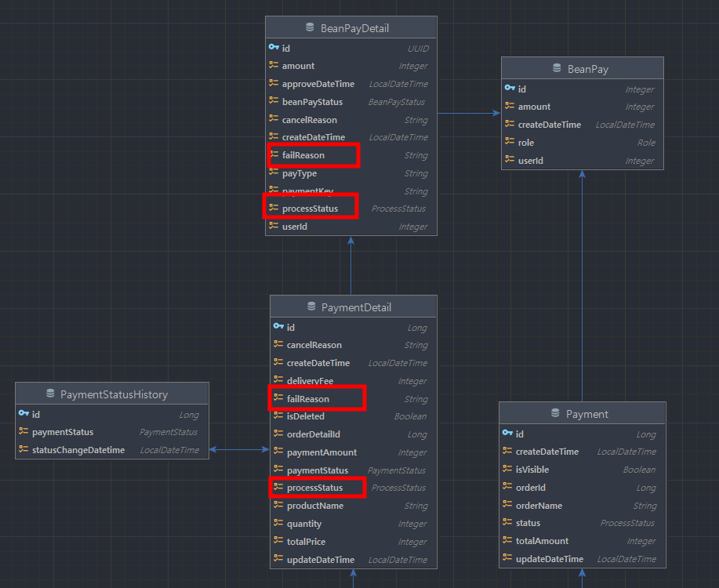This screenshot has height=588, width=719.
Task: Select orderDetailId field in PaymentDetail
Action: coord(313,434)
